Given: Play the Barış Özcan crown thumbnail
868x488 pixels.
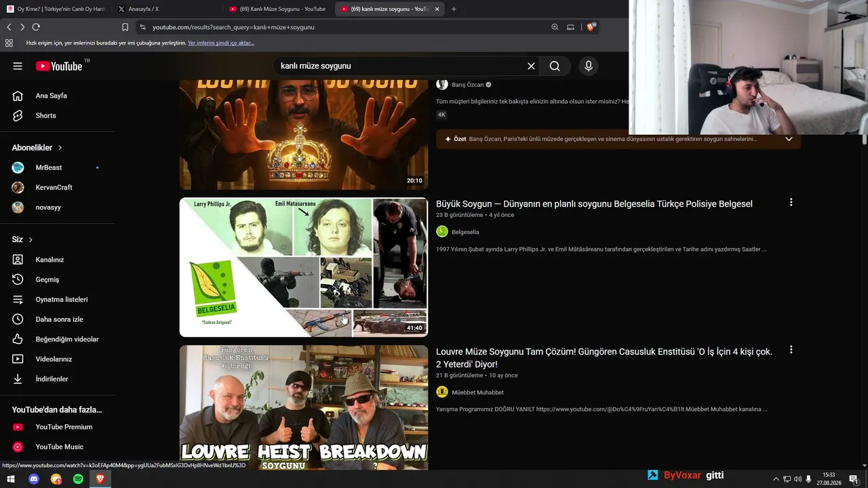Looking at the screenshot, I should point(304,135).
